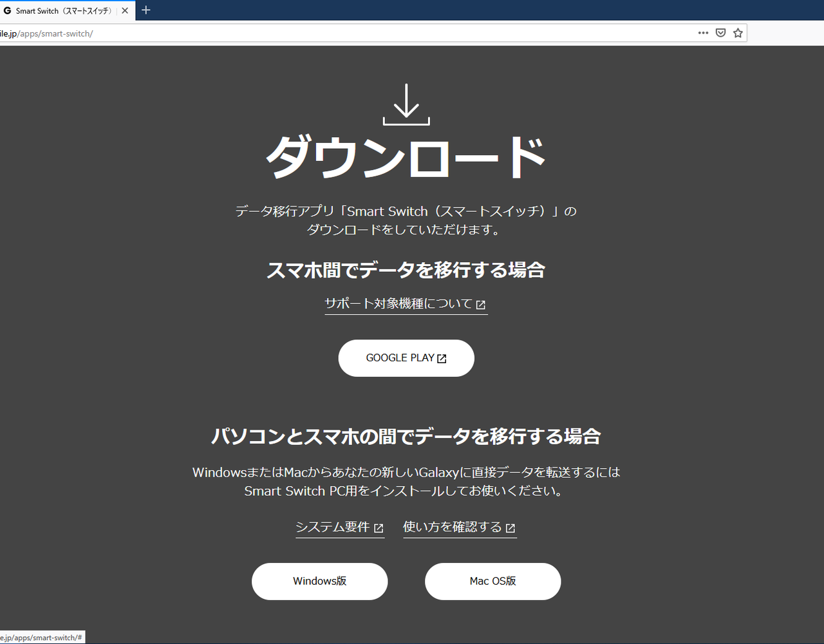824x644 pixels.
Task: Click heading パソコンとスマホの間でデータを移行する場合
Action: (x=406, y=436)
